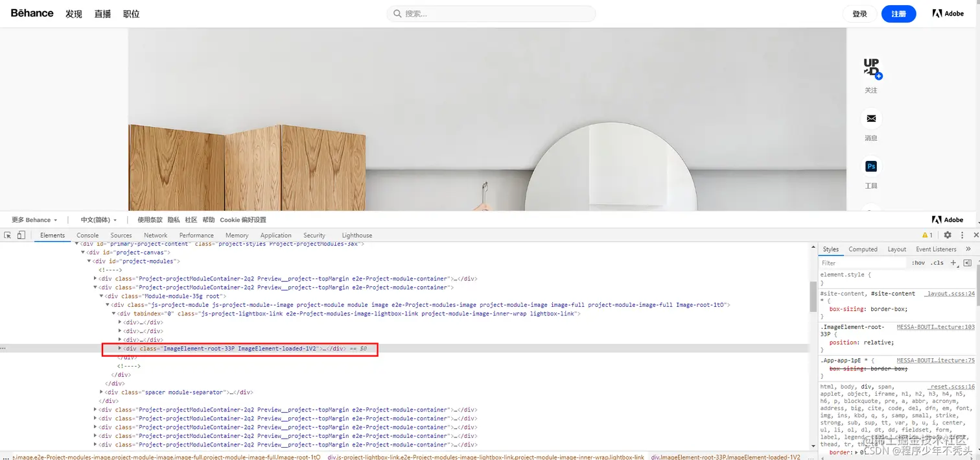The width and height of the screenshot is (980, 460).
Task: Click the Behance search box
Action: coord(491,14)
